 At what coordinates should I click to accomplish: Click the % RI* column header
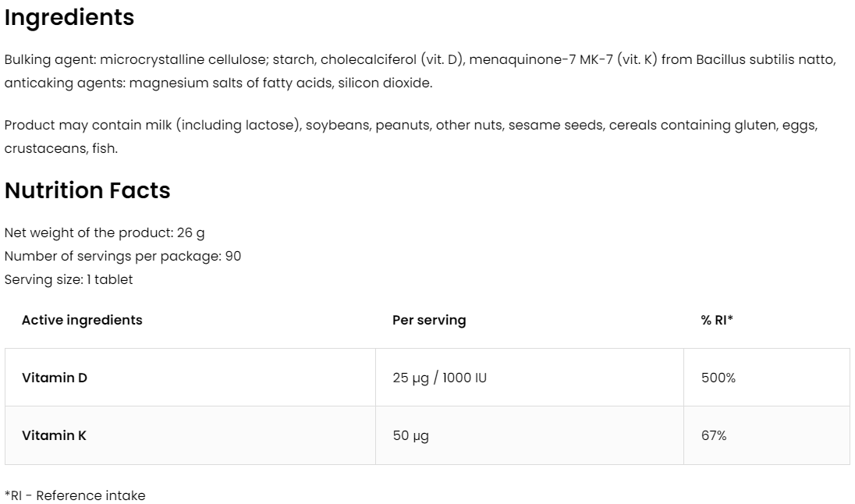pyautogui.click(x=717, y=320)
